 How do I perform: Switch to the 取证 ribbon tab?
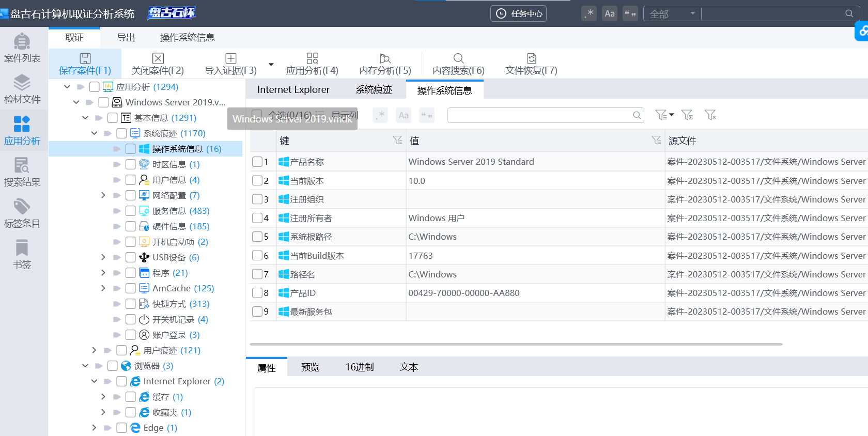click(x=74, y=37)
